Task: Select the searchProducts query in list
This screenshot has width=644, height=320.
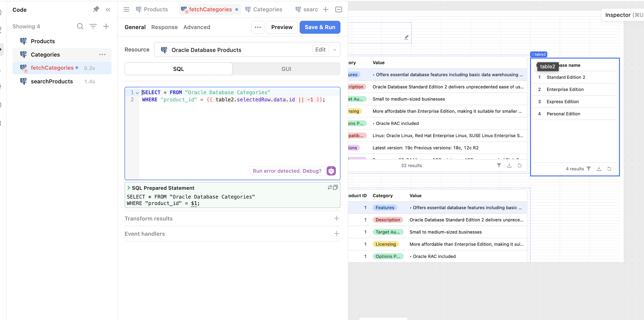Action: [62, 81]
